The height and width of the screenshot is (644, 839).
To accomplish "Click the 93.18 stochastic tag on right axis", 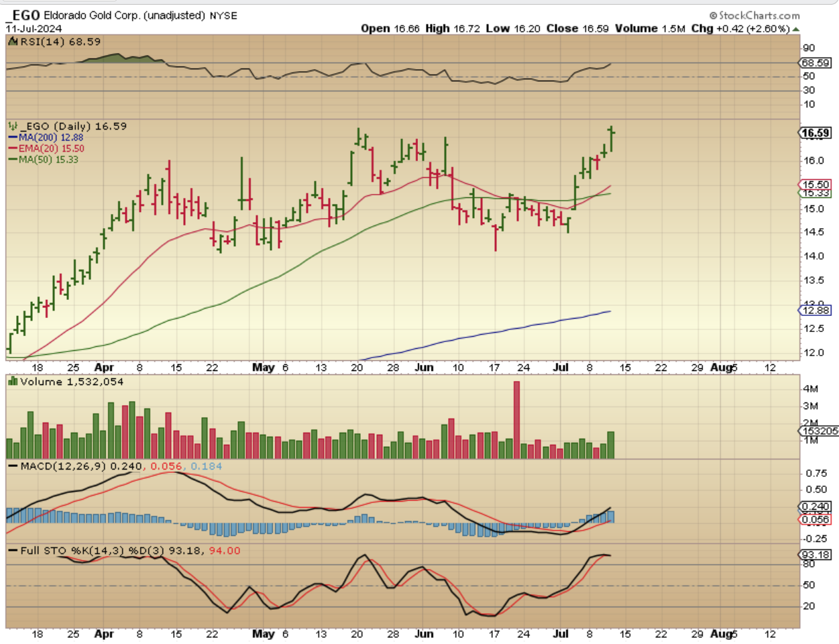I will [x=816, y=555].
